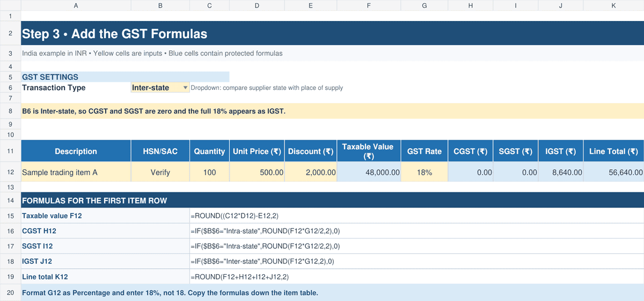
Task: Select the taxable value cell 48,000.00
Action: click(369, 173)
